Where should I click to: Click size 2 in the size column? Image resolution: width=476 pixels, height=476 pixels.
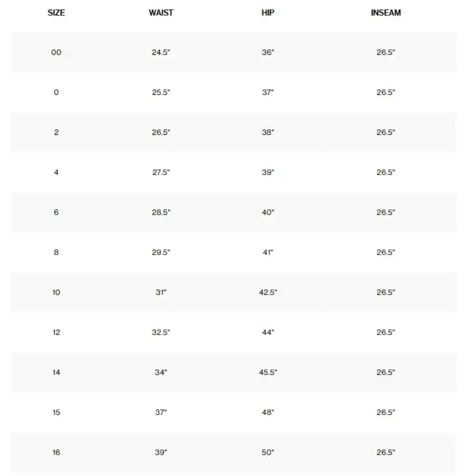pyautogui.click(x=56, y=132)
